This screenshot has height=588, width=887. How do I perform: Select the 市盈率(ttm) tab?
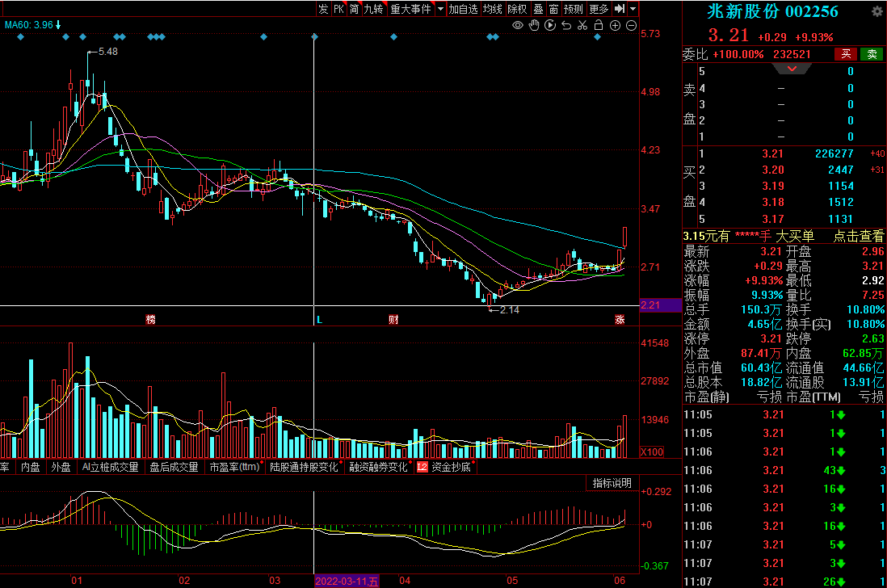[234, 467]
